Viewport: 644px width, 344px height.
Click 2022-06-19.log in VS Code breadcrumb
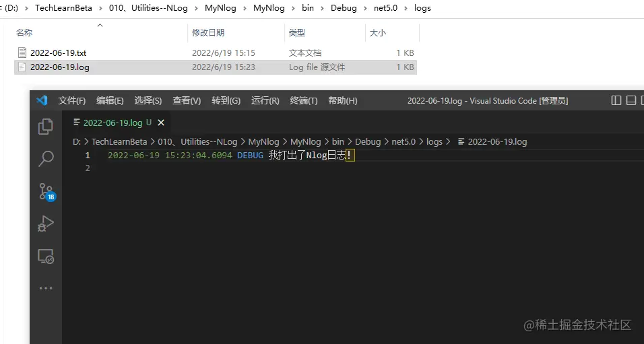pyautogui.click(x=492, y=141)
